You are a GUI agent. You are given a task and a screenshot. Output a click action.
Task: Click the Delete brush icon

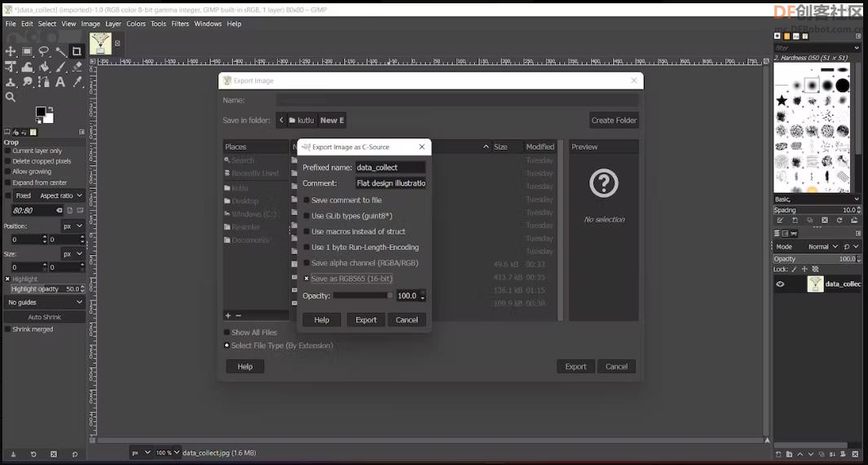(824, 220)
